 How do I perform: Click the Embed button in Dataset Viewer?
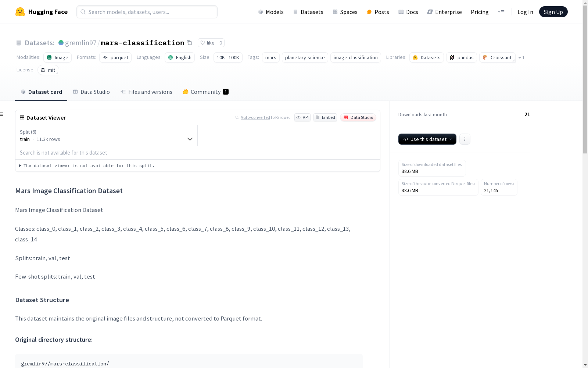(325, 117)
